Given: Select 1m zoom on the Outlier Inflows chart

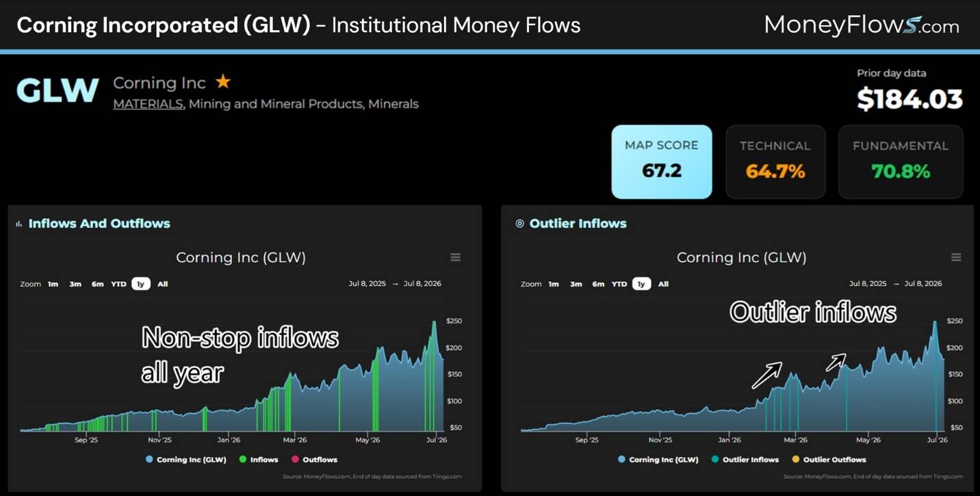Looking at the screenshot, I should pos(554,284).
